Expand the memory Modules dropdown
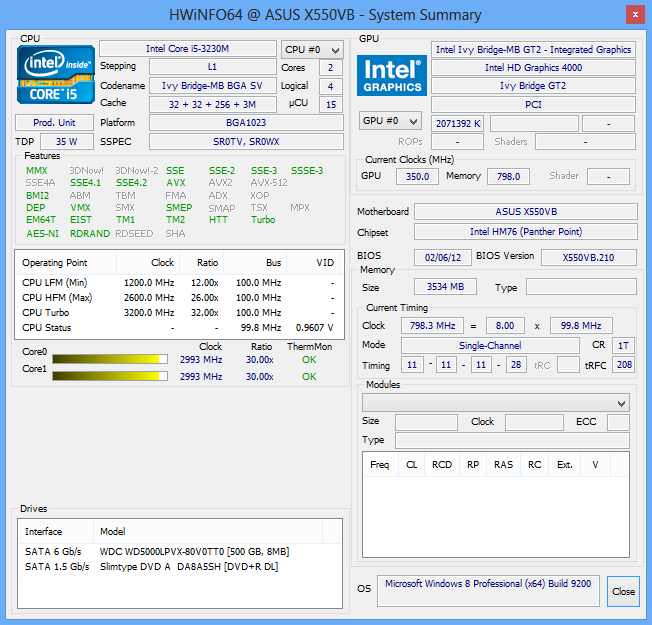This screenshot has height=625, width=652. point(496,403)
